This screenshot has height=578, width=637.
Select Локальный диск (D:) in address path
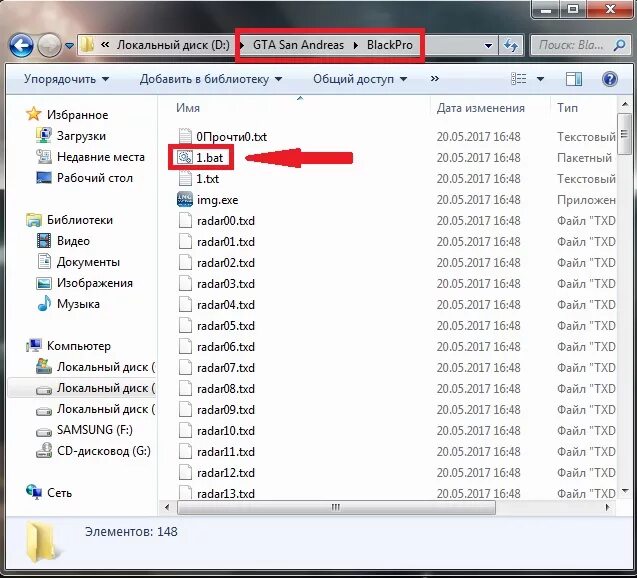coord(173,45)
